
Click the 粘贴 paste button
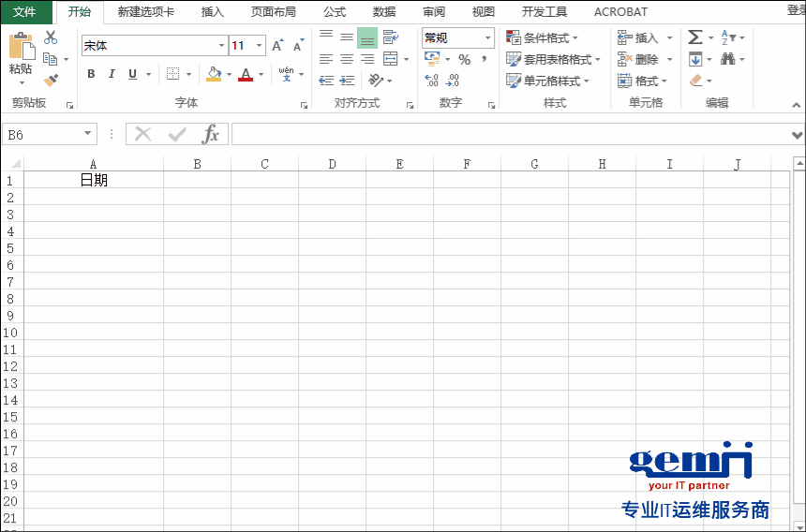21,55
